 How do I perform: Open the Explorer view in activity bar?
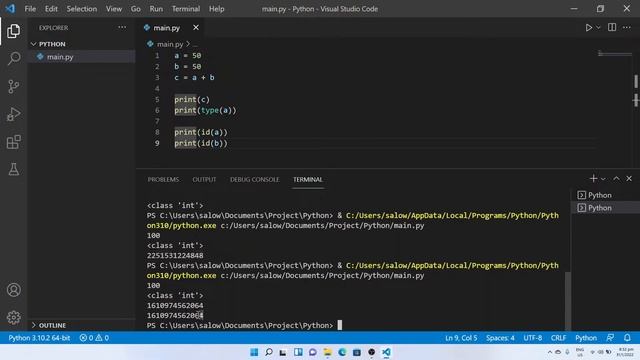[13, 31]
